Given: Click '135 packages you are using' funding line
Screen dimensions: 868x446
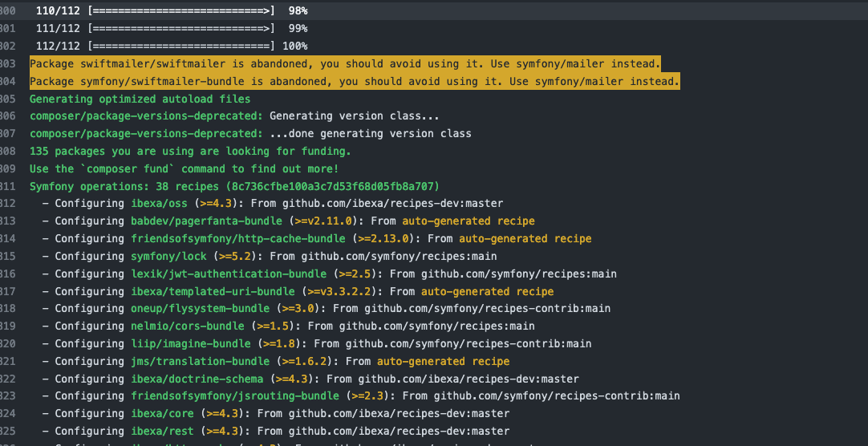Looking at the screenshot, I should (190, 151).
